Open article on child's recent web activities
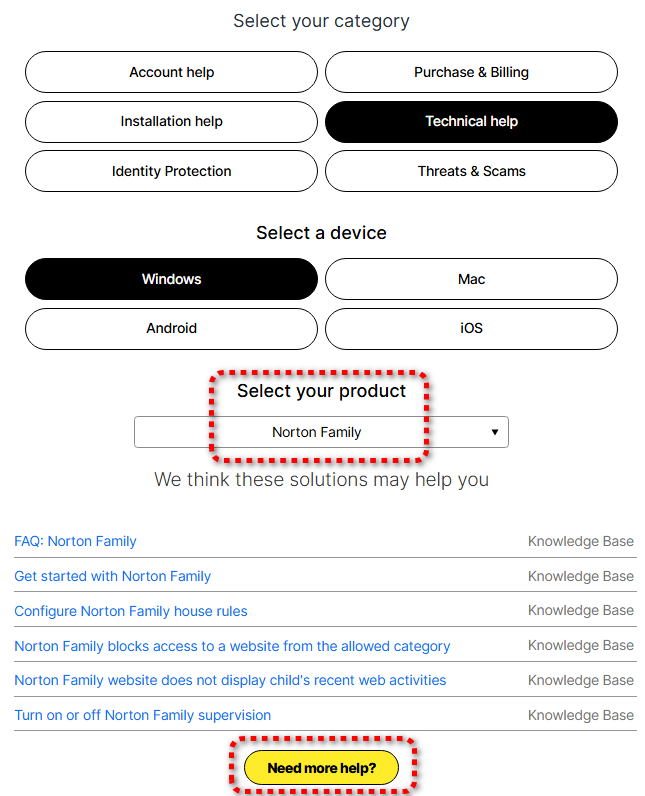The width and height of the screenshot is (645, 796). coord(230,680)
